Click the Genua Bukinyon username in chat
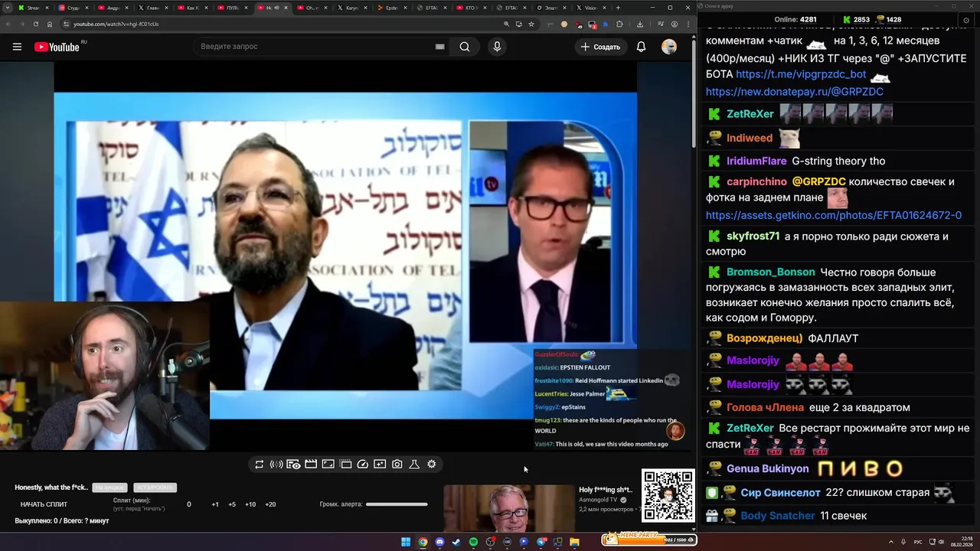 (768, 468)
